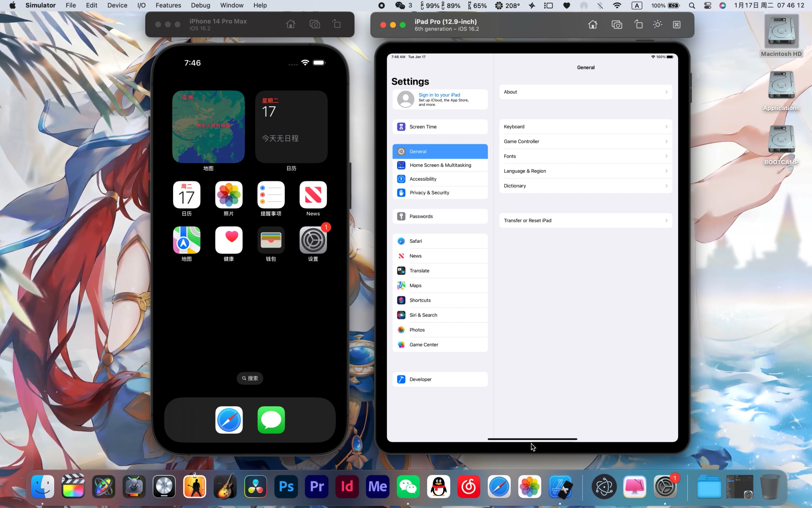Launch Messages from the iPhone dock
The width and height of the screenshot is (812, 508).
click(271, 420)
